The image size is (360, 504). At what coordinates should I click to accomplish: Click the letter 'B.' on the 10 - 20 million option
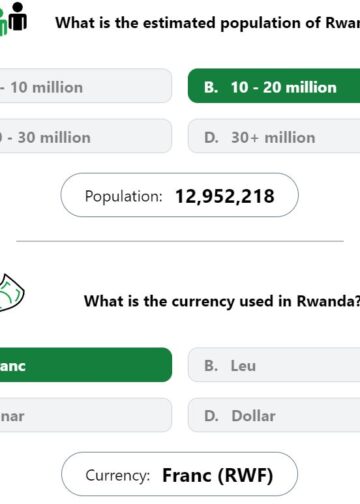point(211,87)
